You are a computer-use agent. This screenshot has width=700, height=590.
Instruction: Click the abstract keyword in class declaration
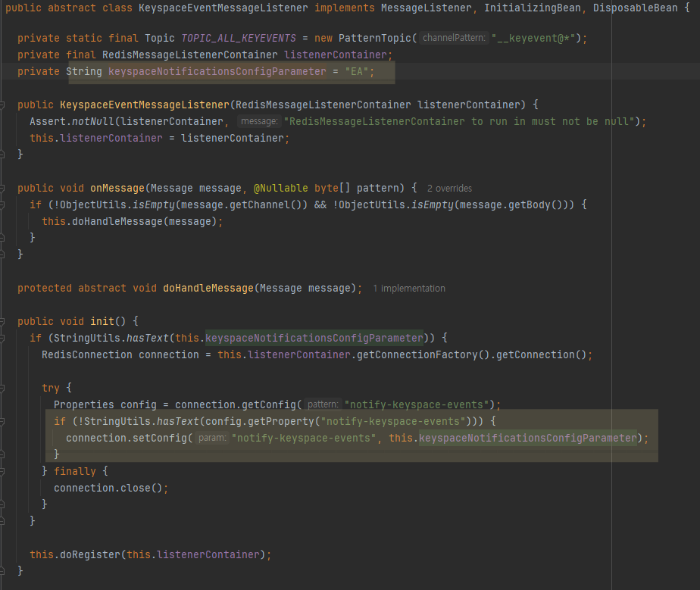coord(72,8)
